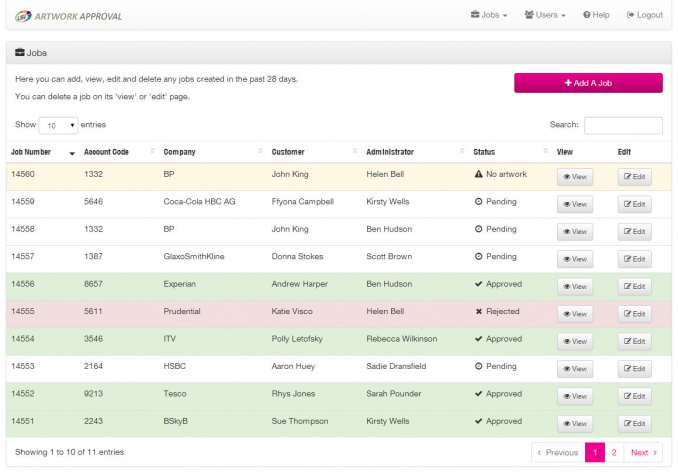Click the briefcase icon in Jobs panel header
Image resolution: width=678 pixels, height=474 pixels.
pos(20,53)
